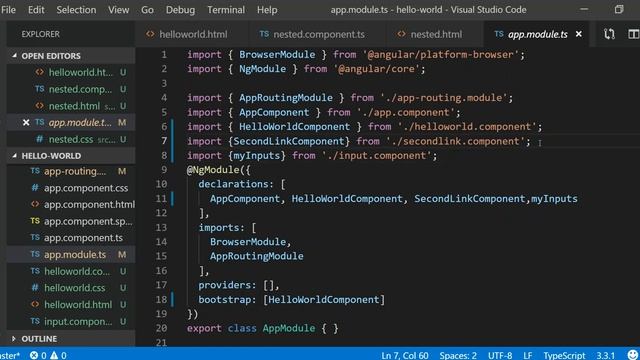
Task: Click the Split Editor icon
Action: click(x=633, y=34)
